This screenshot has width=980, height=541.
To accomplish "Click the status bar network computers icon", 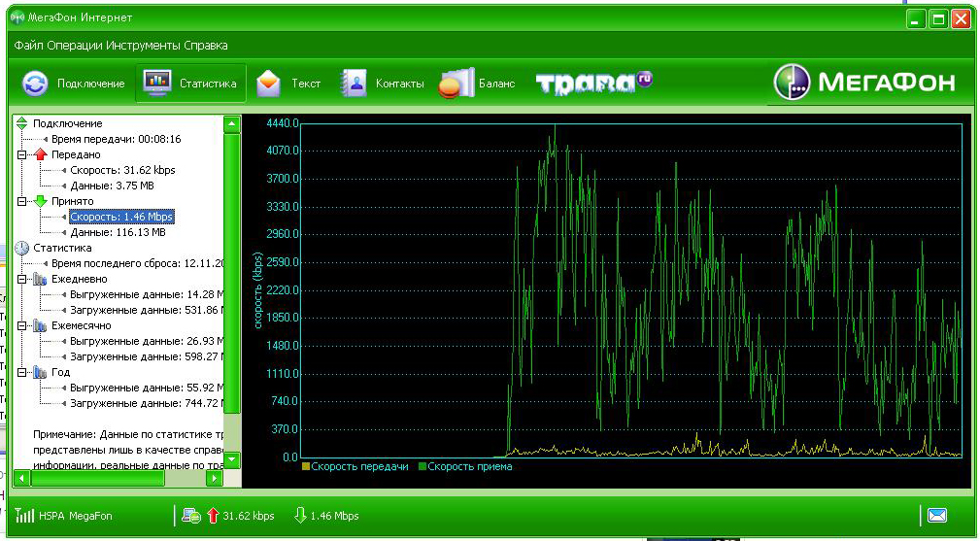I will click(190, 516).
